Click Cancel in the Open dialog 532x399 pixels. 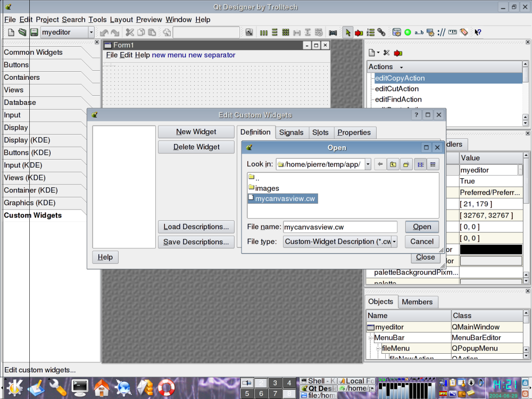[422, 242]
